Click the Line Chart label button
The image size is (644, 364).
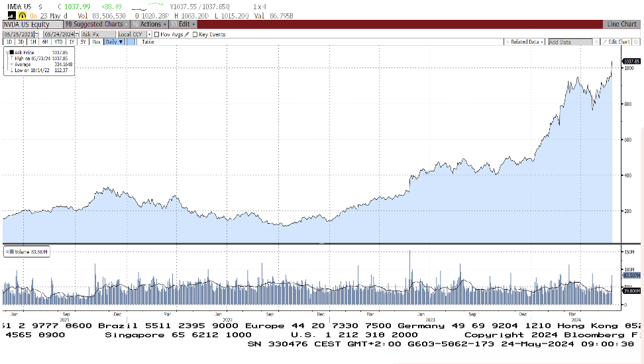tap(621, 24)
